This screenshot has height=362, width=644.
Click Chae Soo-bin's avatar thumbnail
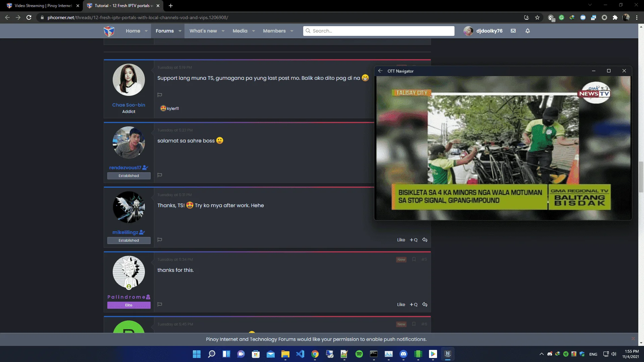pos(128,80)
